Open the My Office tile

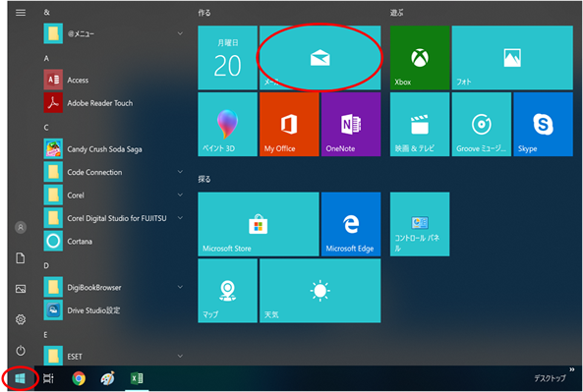point(289,125)
